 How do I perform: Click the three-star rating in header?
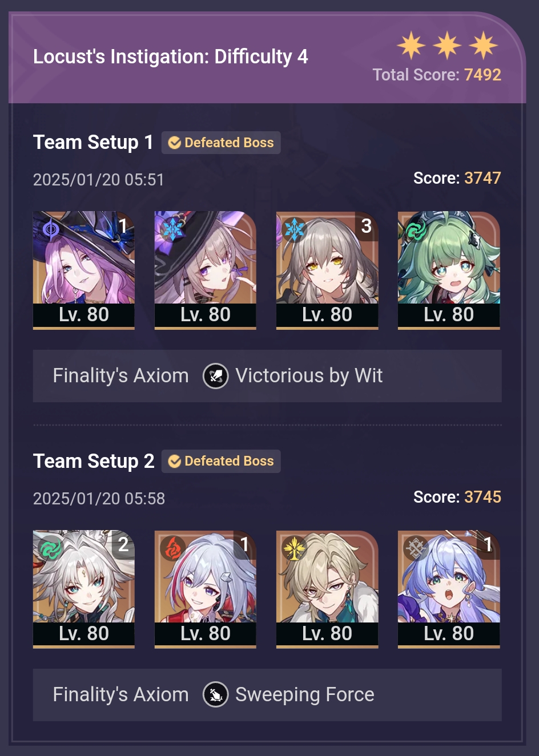click(x=448, y=45)
